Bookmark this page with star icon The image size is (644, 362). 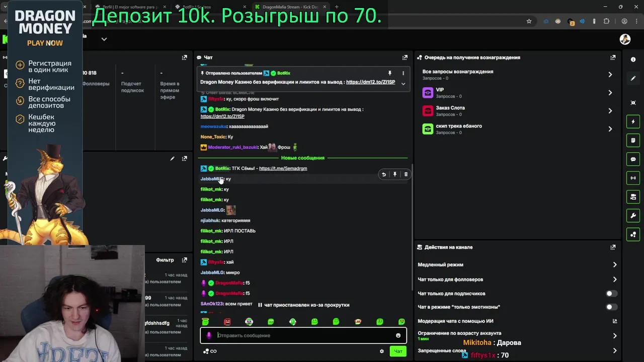coord(529,21)
